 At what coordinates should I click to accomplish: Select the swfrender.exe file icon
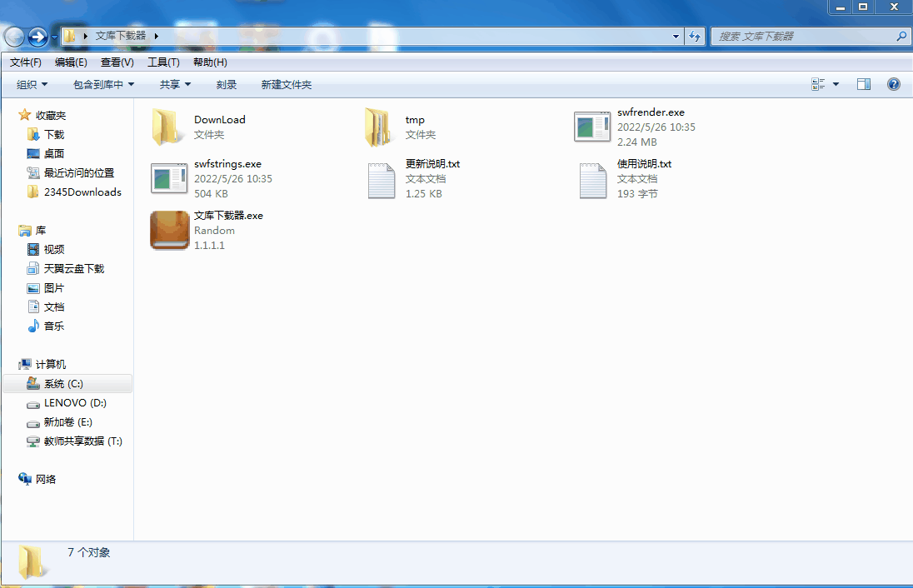pos(592,127)
